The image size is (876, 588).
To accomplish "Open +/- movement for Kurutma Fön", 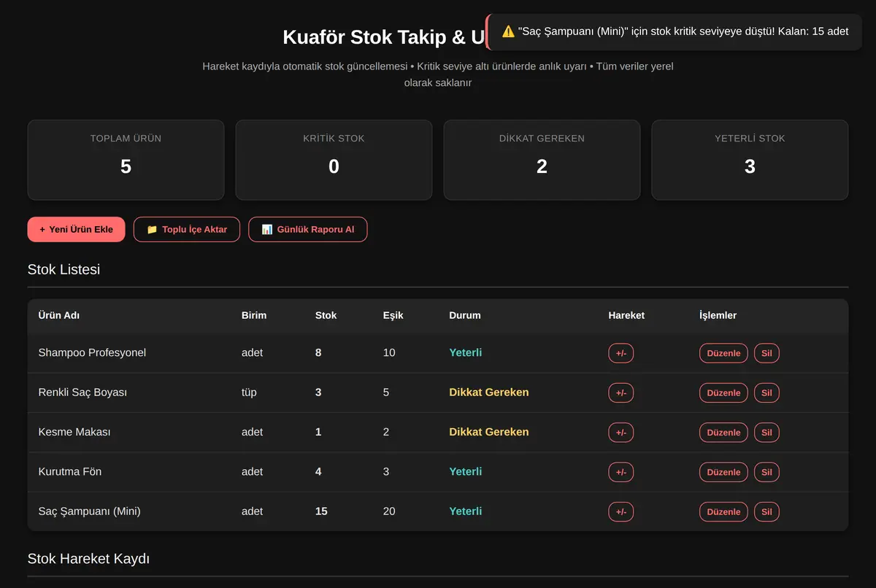I will pyautogui.click(x=620, y=472).
